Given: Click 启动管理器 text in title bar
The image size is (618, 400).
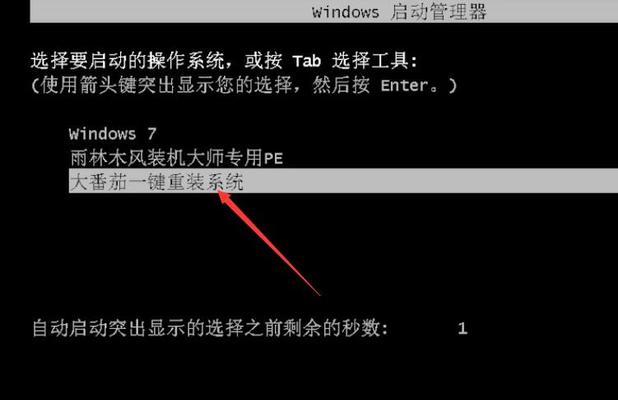Looking at the screenshot, I should click(438, 11).
